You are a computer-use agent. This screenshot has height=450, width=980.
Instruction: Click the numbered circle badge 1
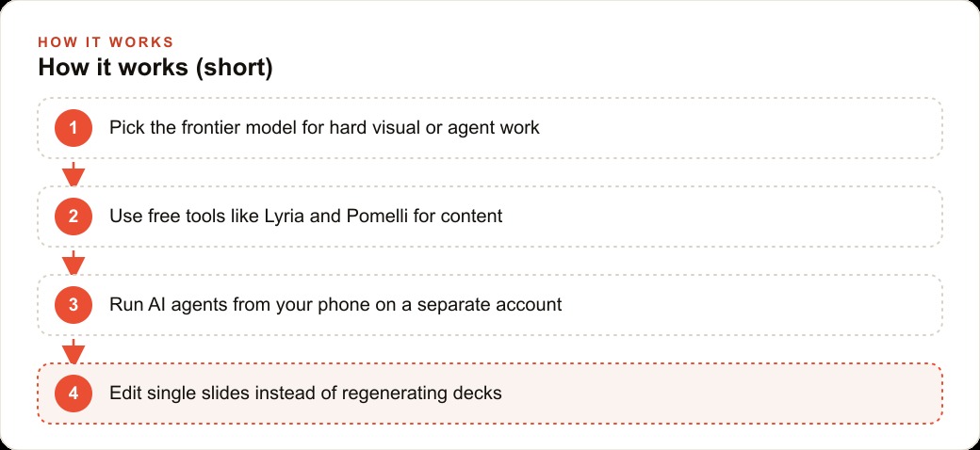point(73,128)
